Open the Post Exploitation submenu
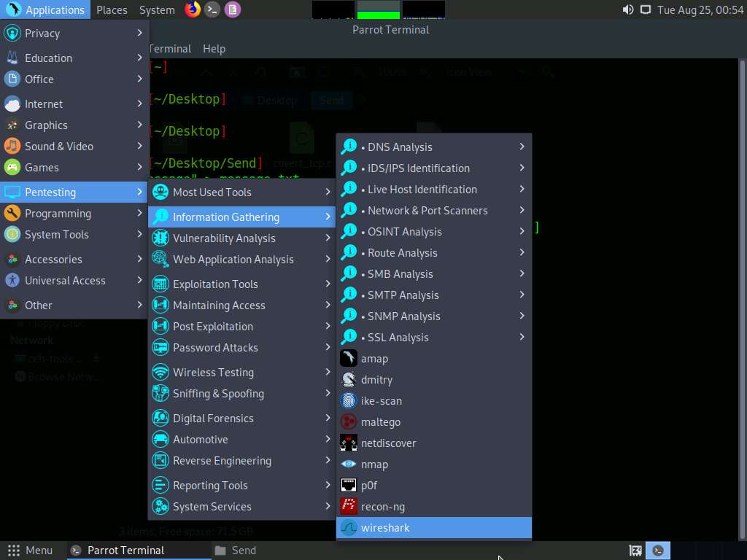747x560 pixels. click(241, 326)
